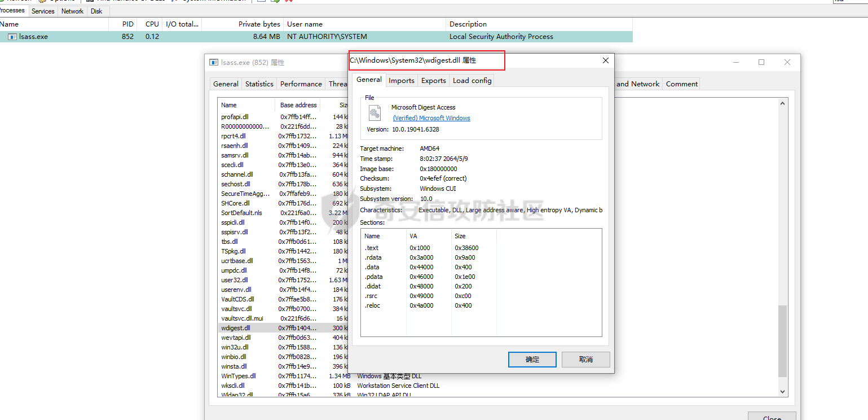Switch to the Services tab
This screenshot has height=420, width=868.
tap(43, 11)
